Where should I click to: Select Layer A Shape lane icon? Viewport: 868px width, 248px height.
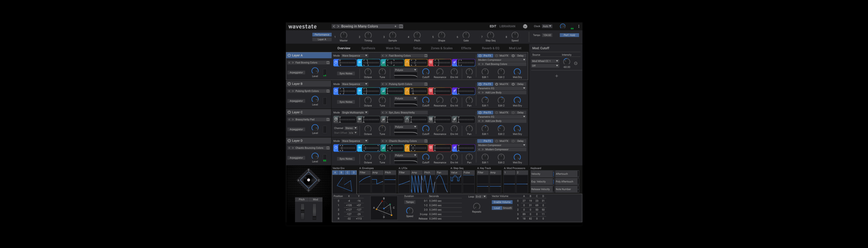click(x=407, y=63)
